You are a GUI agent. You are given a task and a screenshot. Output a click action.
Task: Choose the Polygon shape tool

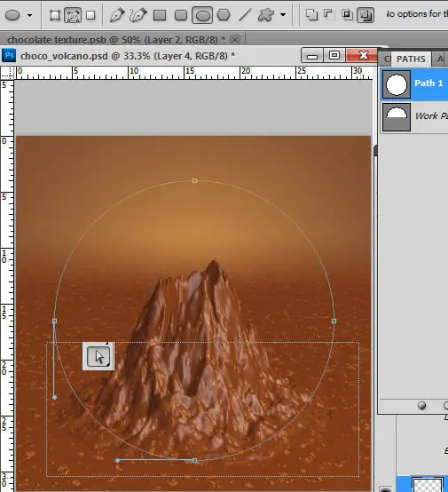coord(224,15)
